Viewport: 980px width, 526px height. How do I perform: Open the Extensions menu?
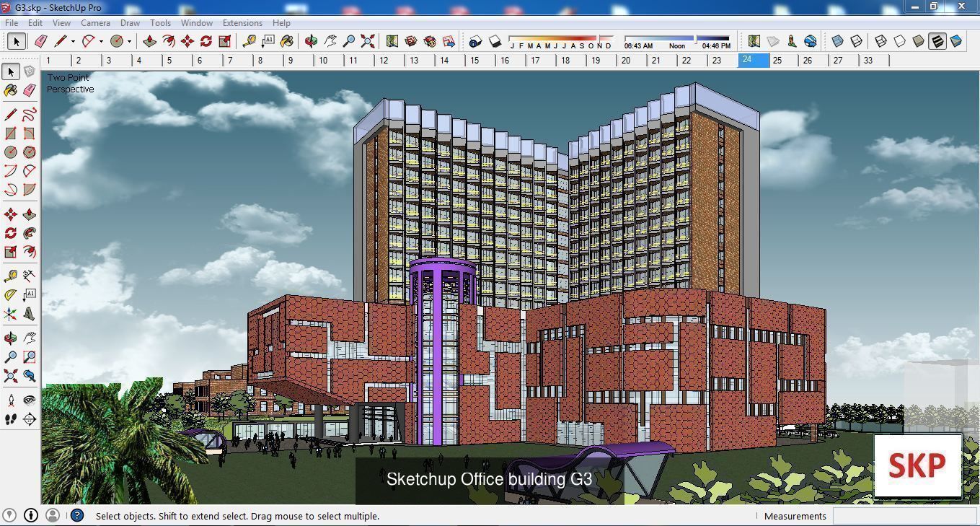242,23
